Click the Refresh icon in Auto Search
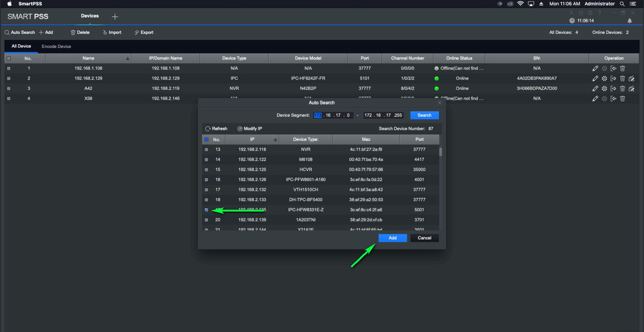The image size is (644, 332). click(x=208, y=129)
